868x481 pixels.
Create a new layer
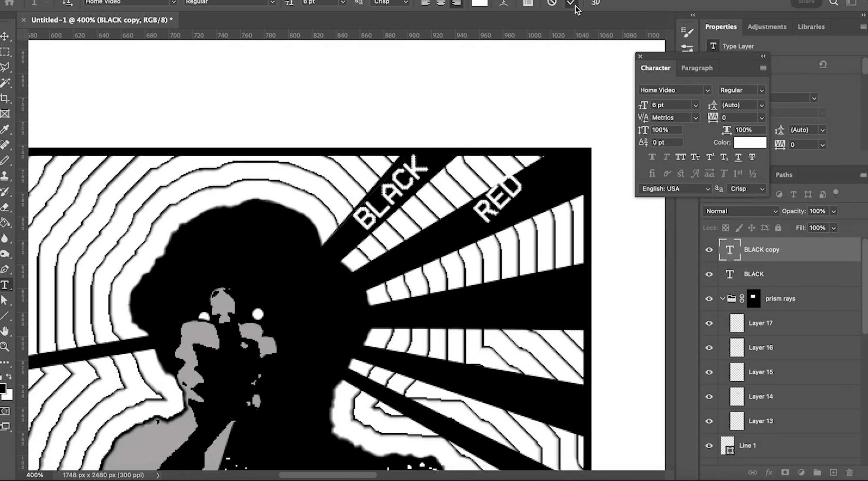pos(833,472)
